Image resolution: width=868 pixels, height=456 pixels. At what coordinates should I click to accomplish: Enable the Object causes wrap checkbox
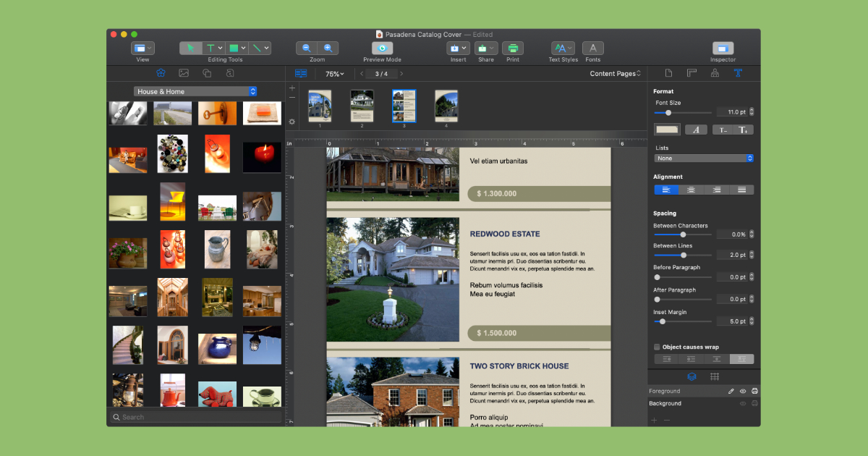pos(657,347)
